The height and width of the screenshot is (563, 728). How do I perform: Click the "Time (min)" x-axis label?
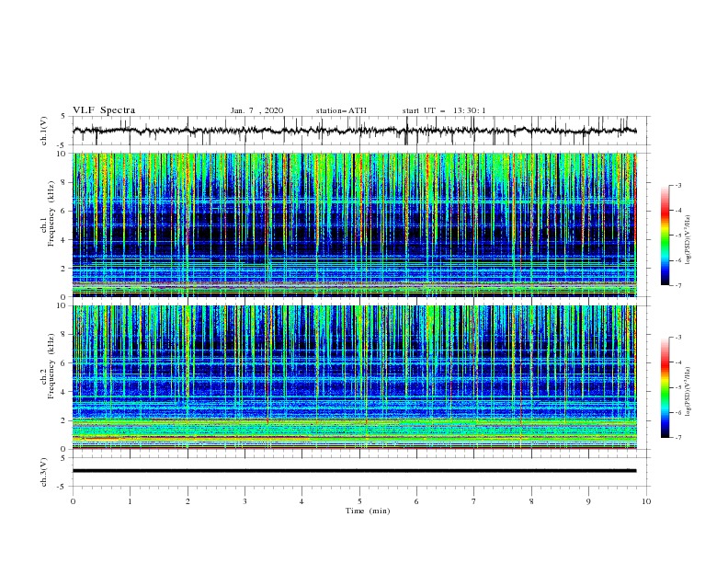[x=368, y=511]
